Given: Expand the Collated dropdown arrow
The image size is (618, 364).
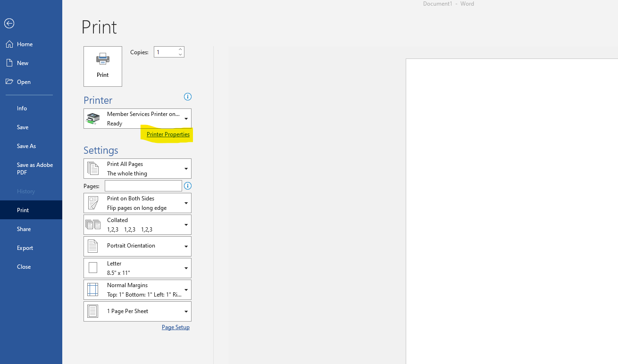Looking at the screenshot, I should click(x=186, y=225).
